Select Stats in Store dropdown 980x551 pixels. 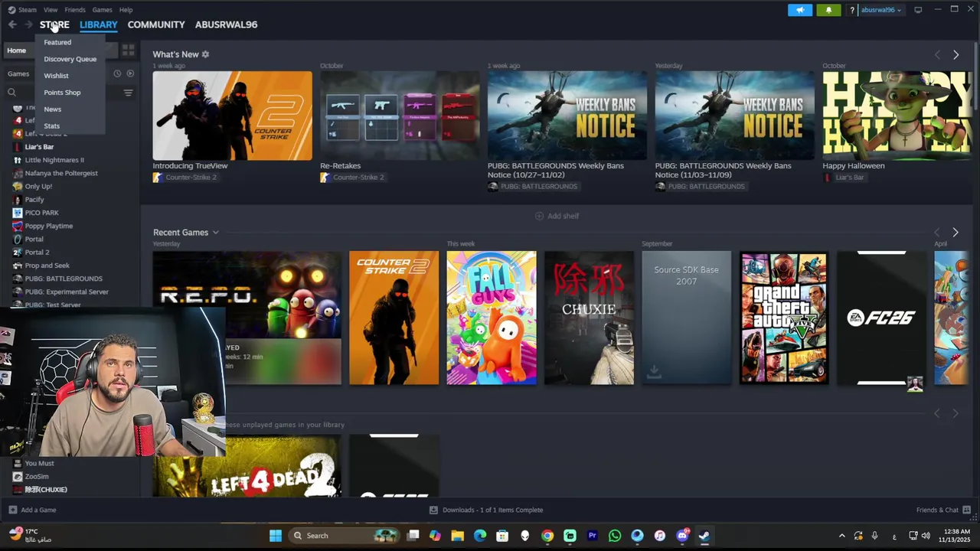point(51,126)
